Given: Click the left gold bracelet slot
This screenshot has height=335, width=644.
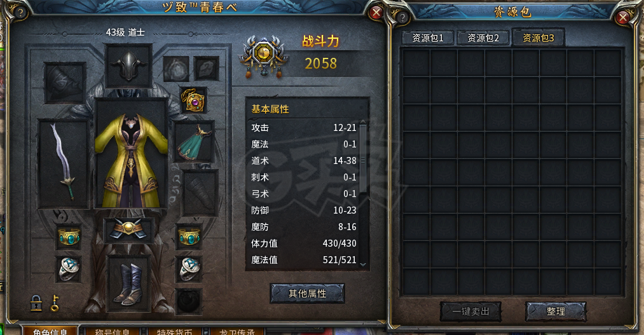Looking at the screenshot, I should tap(69, 237).
